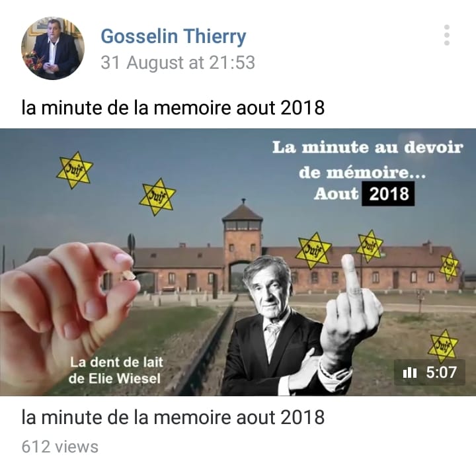Click the 5:07 duration badge
The height and width of the screenshot is (475, 476).
(x=430, y=372)
